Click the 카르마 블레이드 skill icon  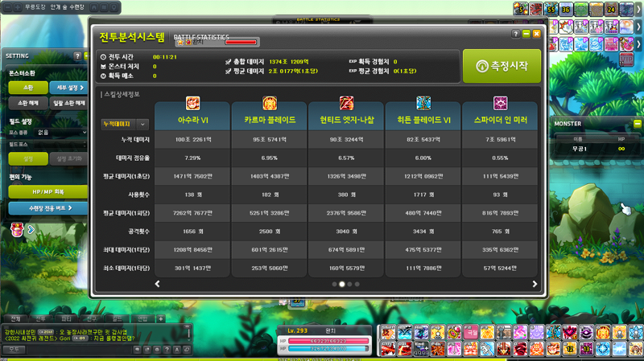[x=270, y=104]
